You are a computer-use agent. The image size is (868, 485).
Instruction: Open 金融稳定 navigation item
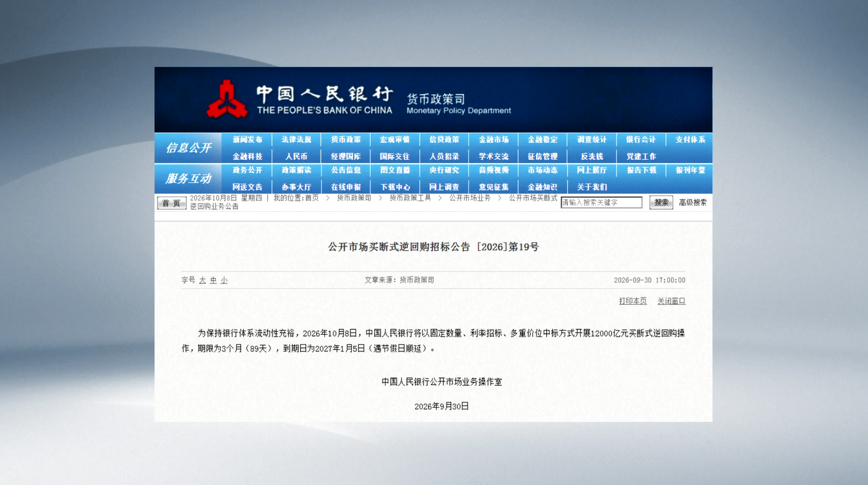[x=543, y=139]
